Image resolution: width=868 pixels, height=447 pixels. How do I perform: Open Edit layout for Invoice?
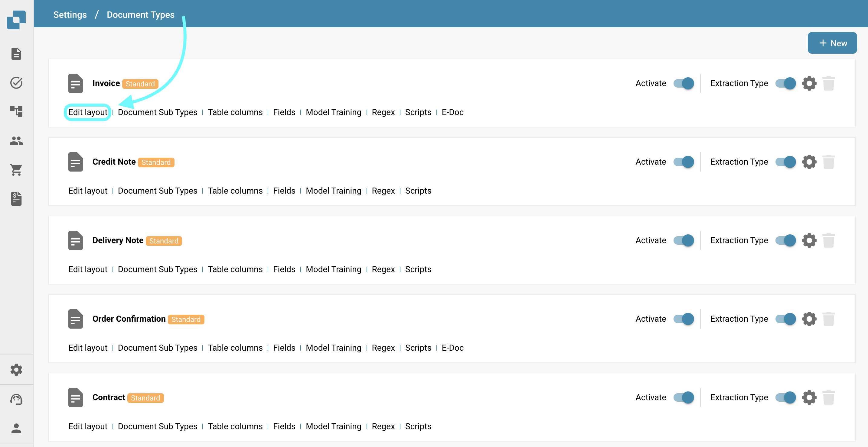[x=88, y=112]
